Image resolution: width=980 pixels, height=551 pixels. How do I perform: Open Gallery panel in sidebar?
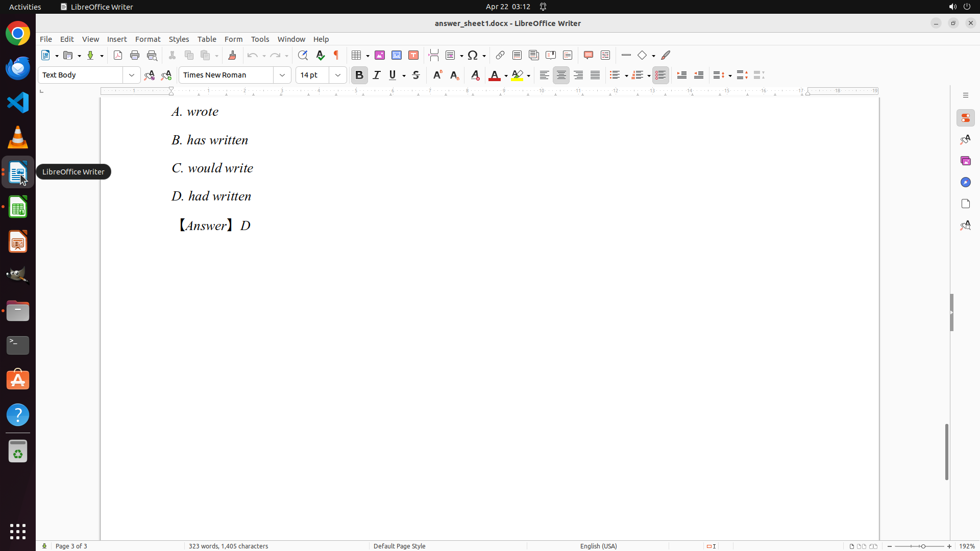(x=965, y=161)
